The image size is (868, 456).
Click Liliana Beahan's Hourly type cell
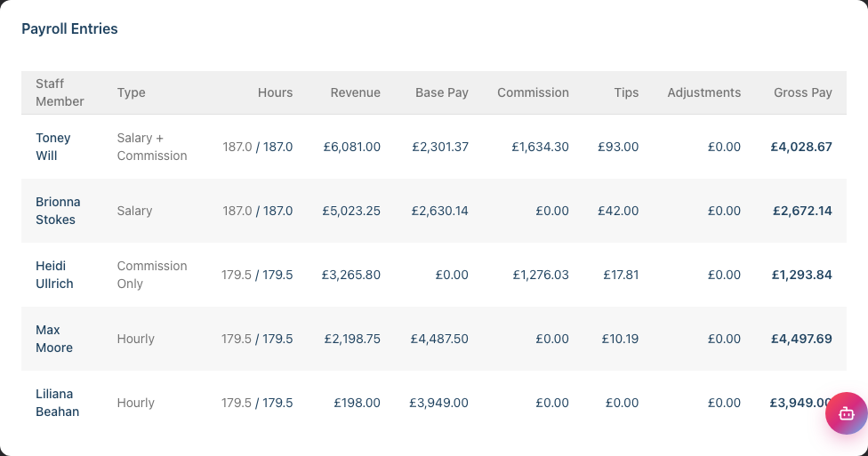(135, 403)
